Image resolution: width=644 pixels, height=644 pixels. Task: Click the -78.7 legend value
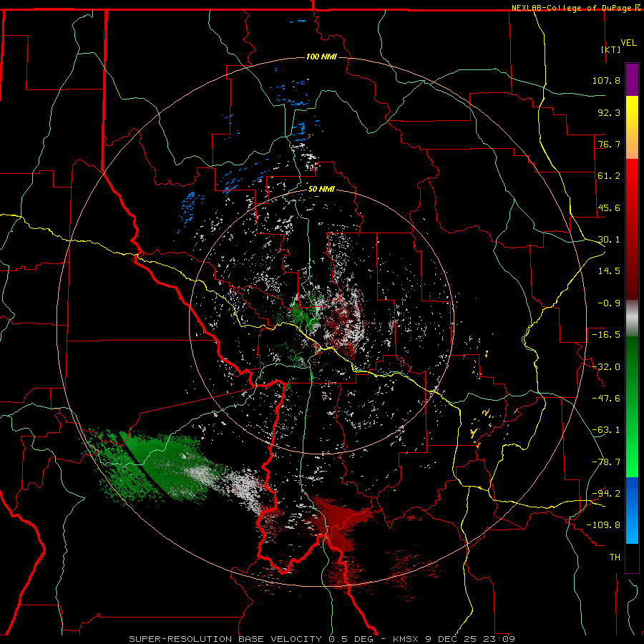[606, 462]
